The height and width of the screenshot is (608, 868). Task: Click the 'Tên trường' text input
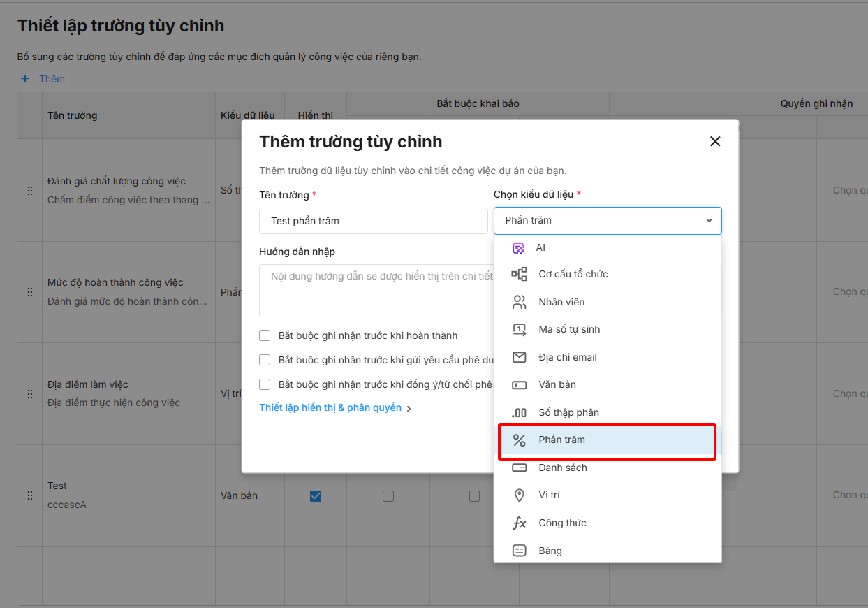[373, 221]
